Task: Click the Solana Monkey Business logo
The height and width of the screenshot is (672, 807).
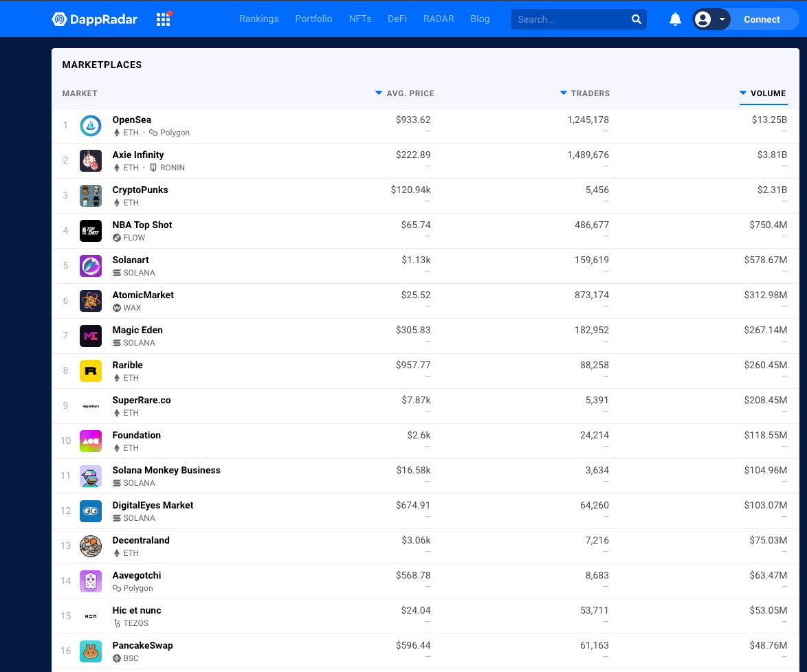Action: coord(91,476)
